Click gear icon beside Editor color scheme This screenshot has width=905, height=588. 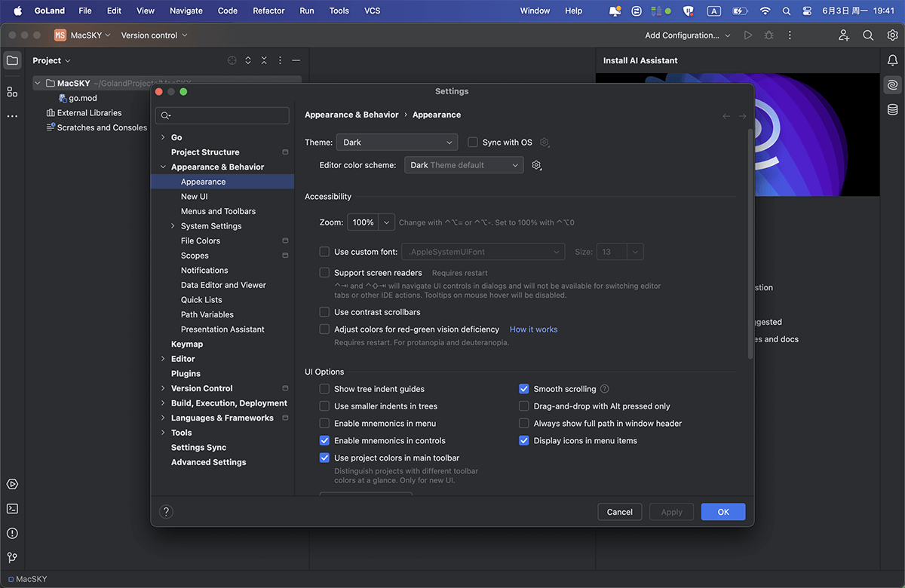pyautogui.click(x=537, y=165)
